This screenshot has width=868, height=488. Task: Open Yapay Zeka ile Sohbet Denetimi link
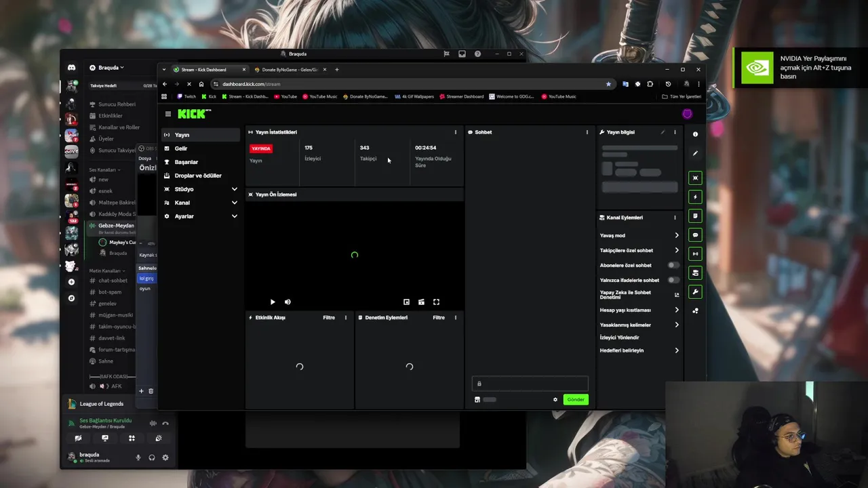pos(639,295)
